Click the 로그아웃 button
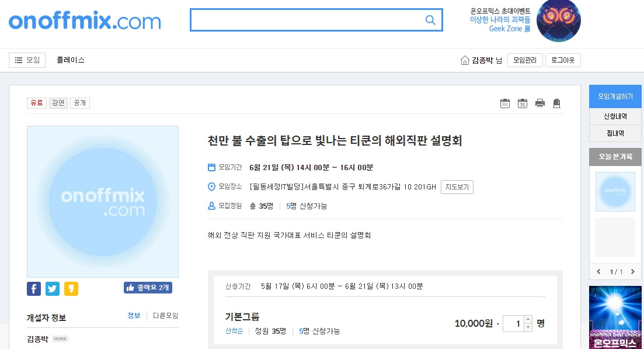Screen dimensions: 644x349 [x=563, y=60]
